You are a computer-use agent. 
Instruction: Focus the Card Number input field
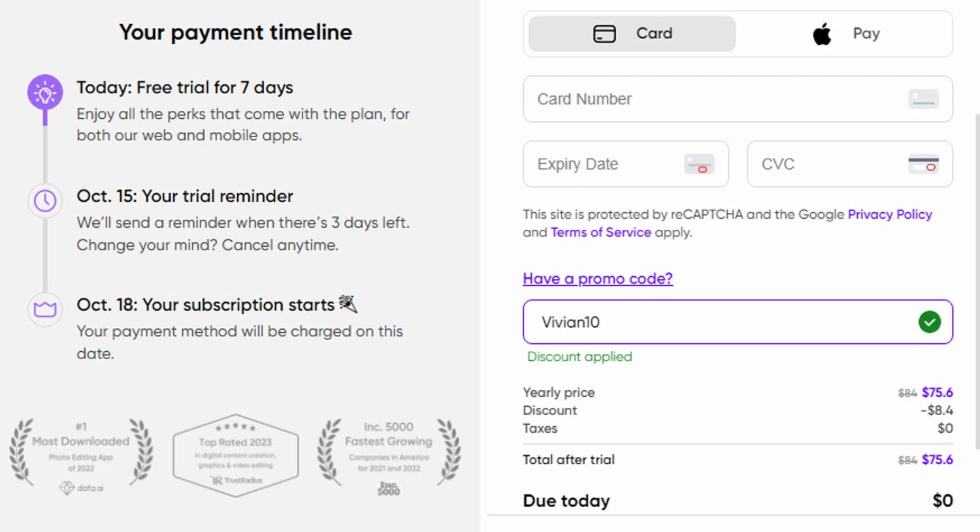(x=712, y=99)
